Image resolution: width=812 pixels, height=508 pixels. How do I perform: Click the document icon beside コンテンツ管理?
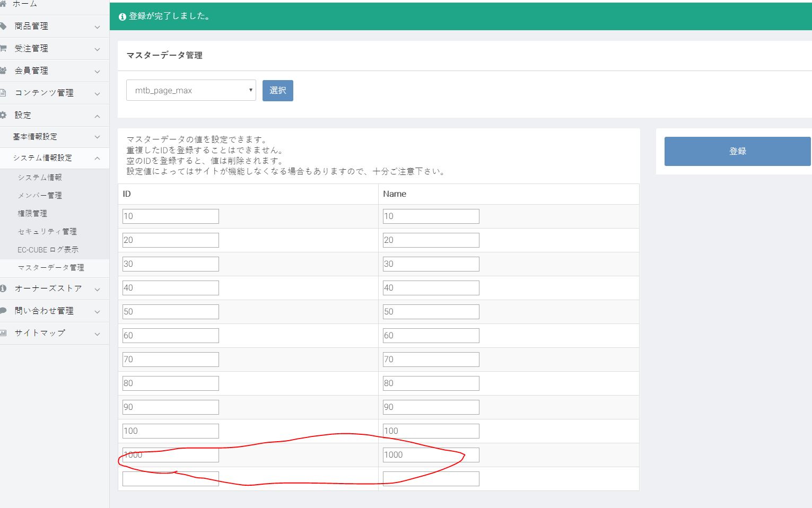click(3, 93)
